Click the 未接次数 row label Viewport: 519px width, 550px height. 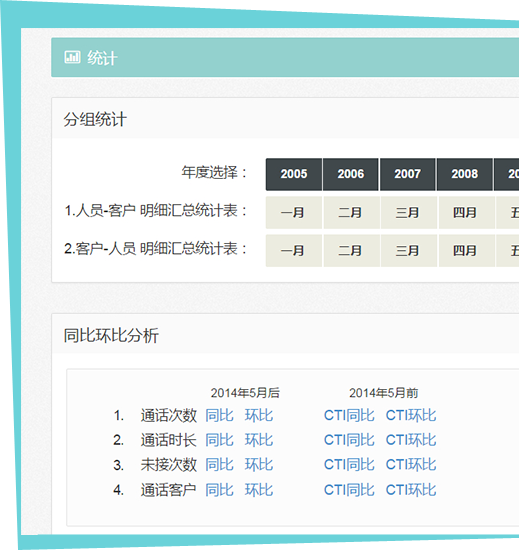click(169, 465)
